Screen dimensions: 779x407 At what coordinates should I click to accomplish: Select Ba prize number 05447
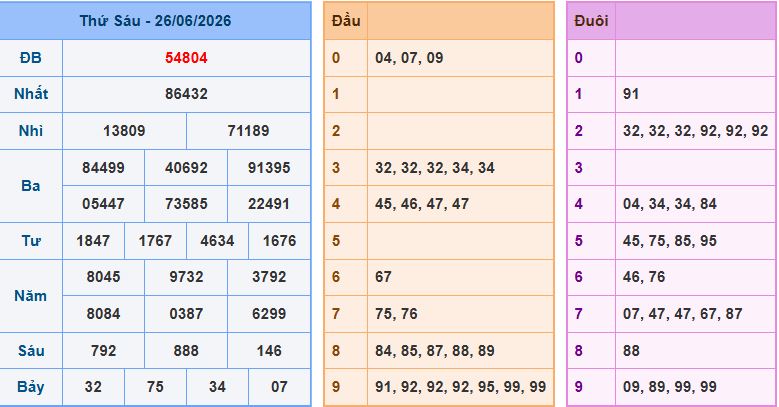point(103,204)
